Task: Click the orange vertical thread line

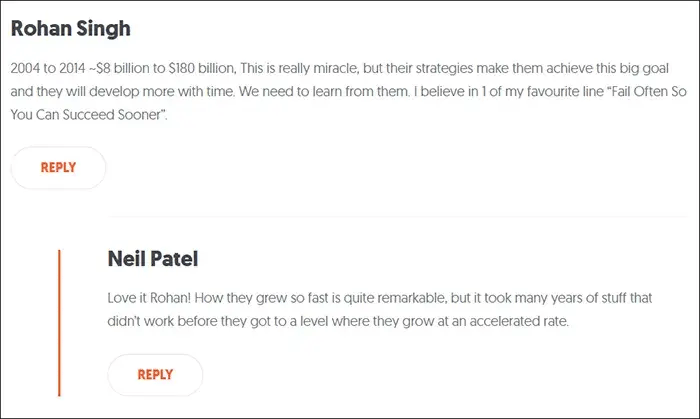Action: point(59,323)
